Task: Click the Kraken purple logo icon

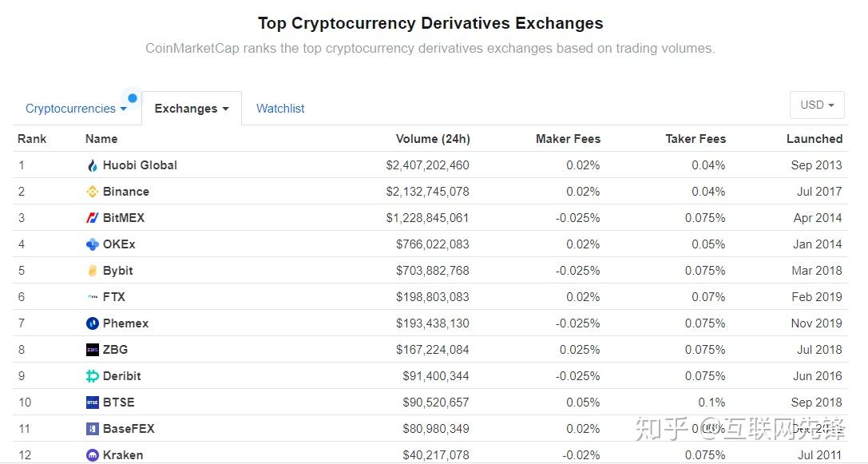Action: [x=93, y=455]
